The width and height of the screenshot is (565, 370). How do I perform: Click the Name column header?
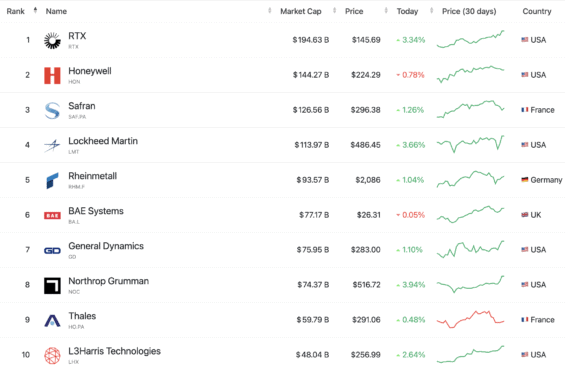(x=56, y=11)
